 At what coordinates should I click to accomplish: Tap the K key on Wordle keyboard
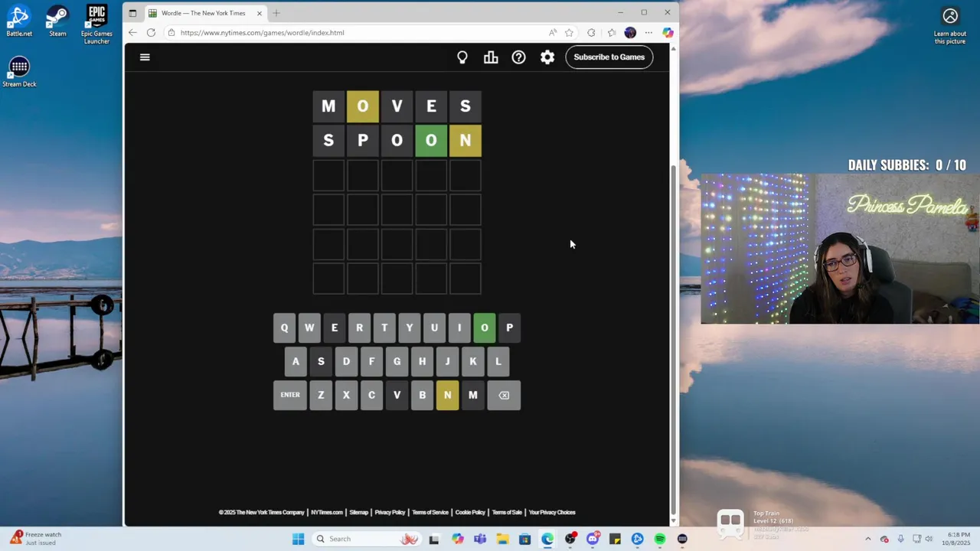tap(472, 361)
